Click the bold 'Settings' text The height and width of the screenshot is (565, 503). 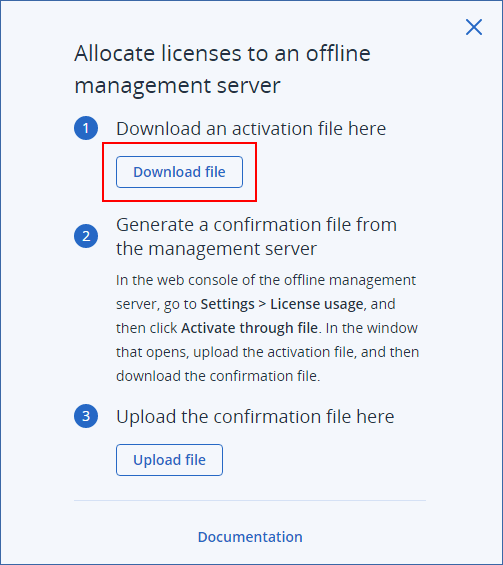pyautogui.click(x=227, y=304)
